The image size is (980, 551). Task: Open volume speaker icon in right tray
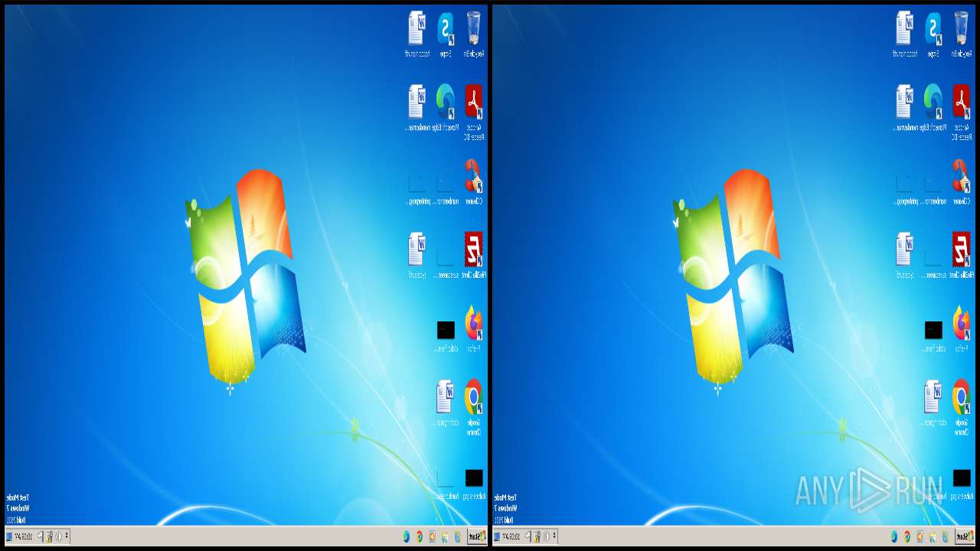pos(546,536)
